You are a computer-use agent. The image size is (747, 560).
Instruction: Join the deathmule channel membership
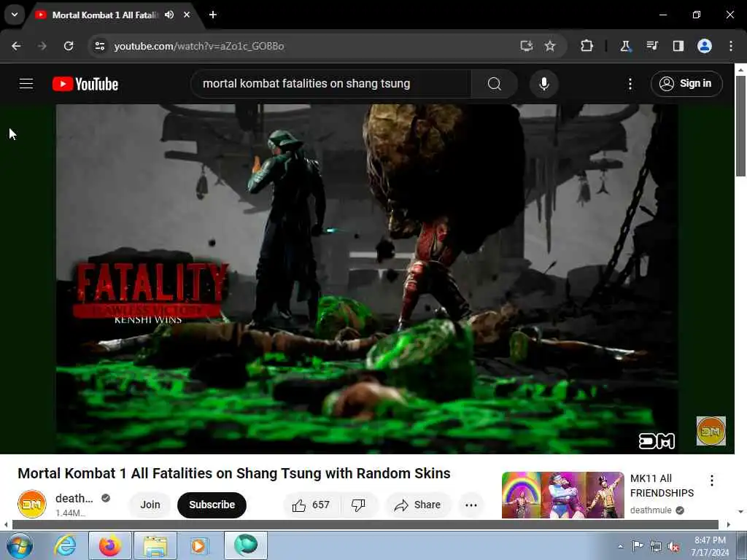pos(150,505)
